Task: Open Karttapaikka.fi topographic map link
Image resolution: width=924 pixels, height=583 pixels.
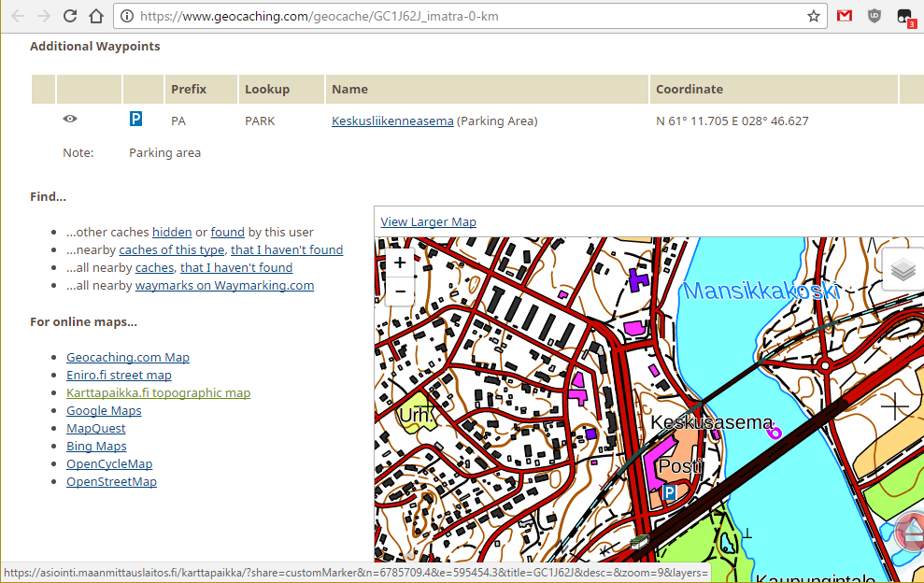Action: tap(158, 393)
